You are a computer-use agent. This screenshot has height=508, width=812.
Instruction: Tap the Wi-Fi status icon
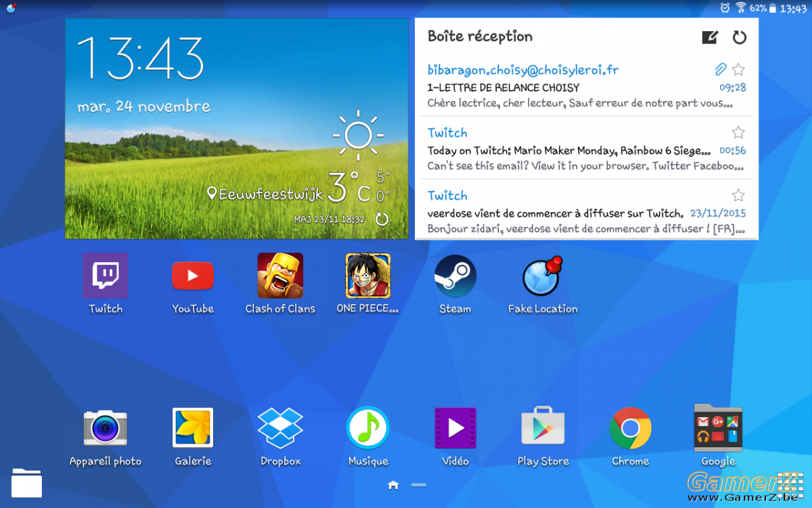pyautogui.click(x=741, y=8)
